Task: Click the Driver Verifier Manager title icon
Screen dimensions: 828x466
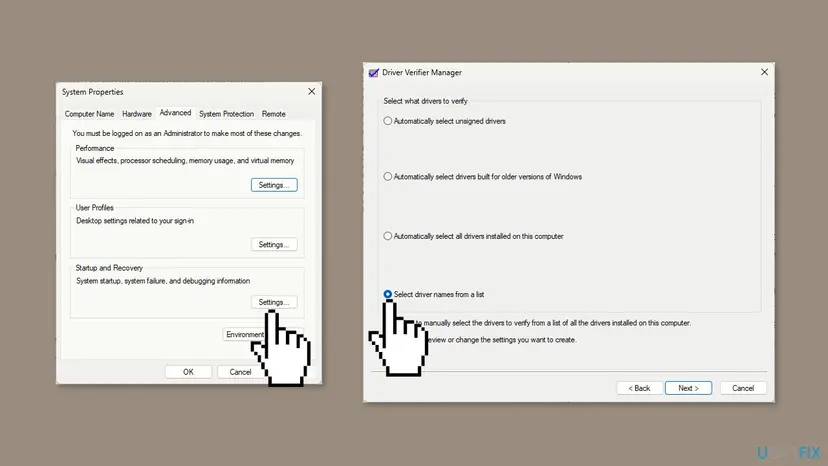Action: pos(373,73)
